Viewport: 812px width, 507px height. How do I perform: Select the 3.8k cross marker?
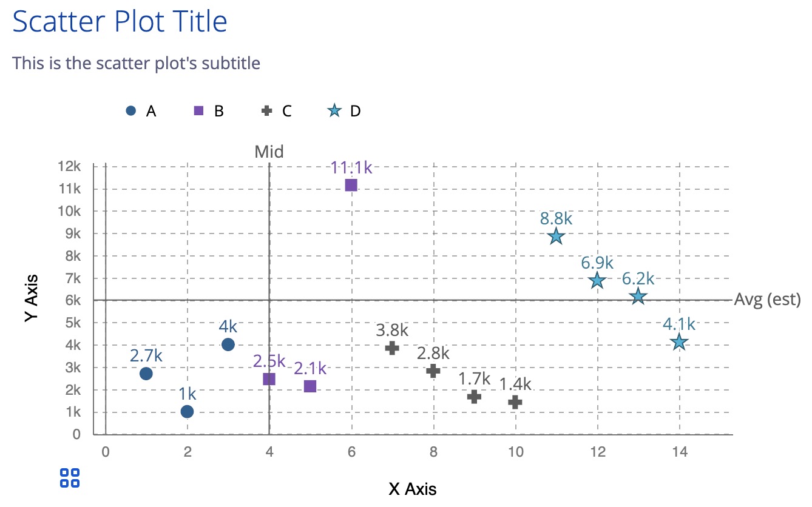point(392,348)
